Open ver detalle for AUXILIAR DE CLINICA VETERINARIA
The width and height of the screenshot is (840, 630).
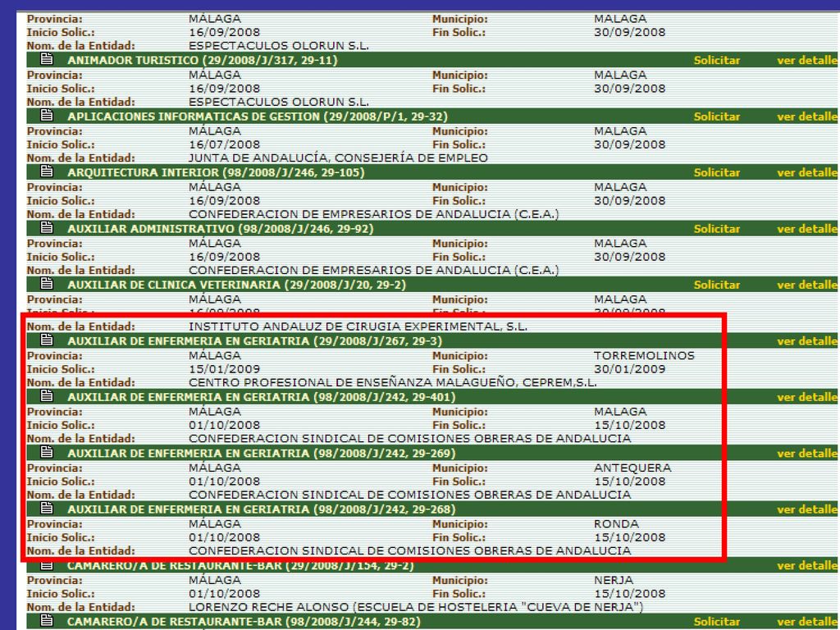(x=807, y=285)
